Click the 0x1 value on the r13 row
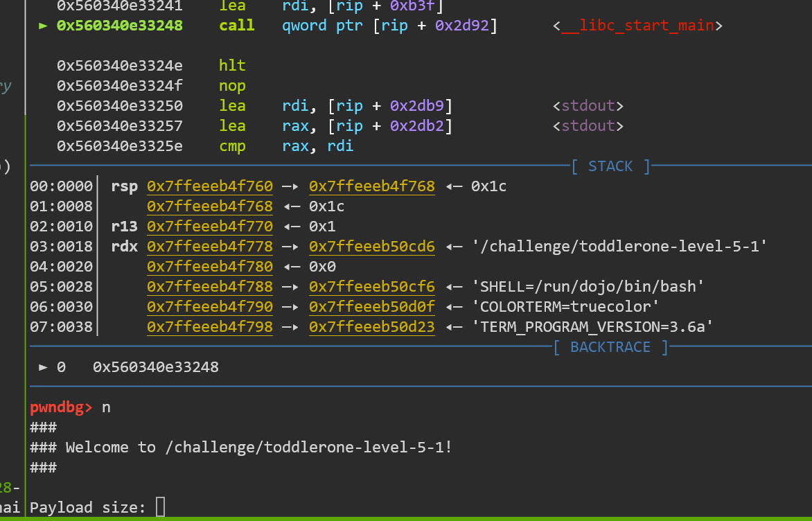Screen dimensions: 812x521 tap(322, 227)
